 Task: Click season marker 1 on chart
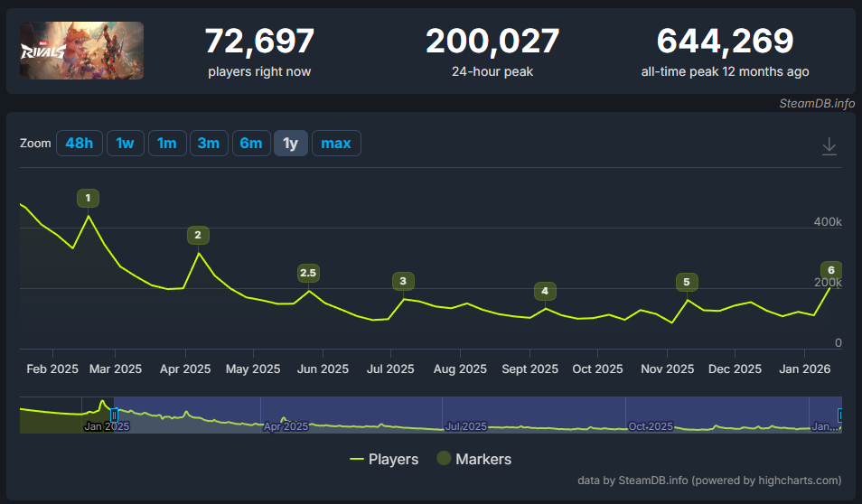point(88,198)
